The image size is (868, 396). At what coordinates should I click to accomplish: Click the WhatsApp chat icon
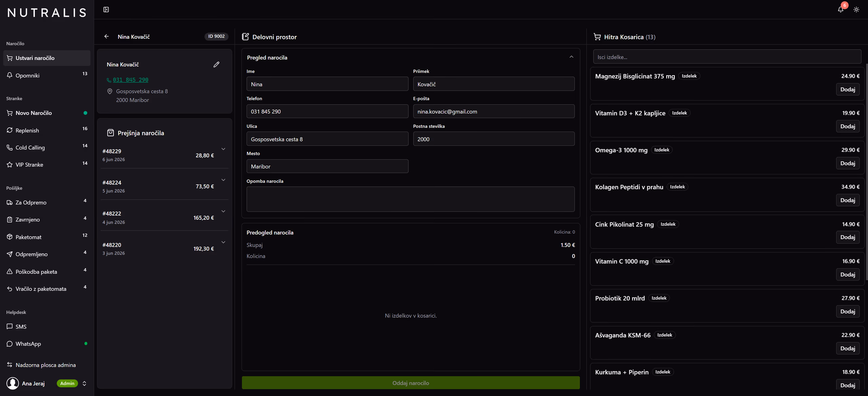click(x=9, y=343)
